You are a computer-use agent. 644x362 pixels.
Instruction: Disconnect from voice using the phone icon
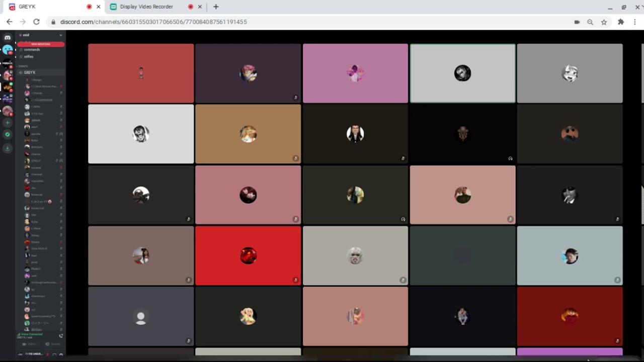[x=61, y=335]
